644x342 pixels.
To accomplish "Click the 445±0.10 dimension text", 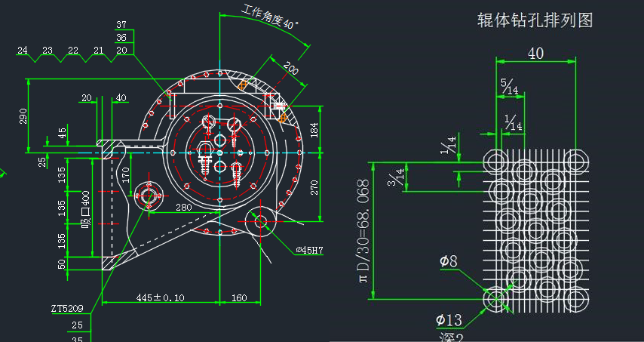I will tap(159, 297).
